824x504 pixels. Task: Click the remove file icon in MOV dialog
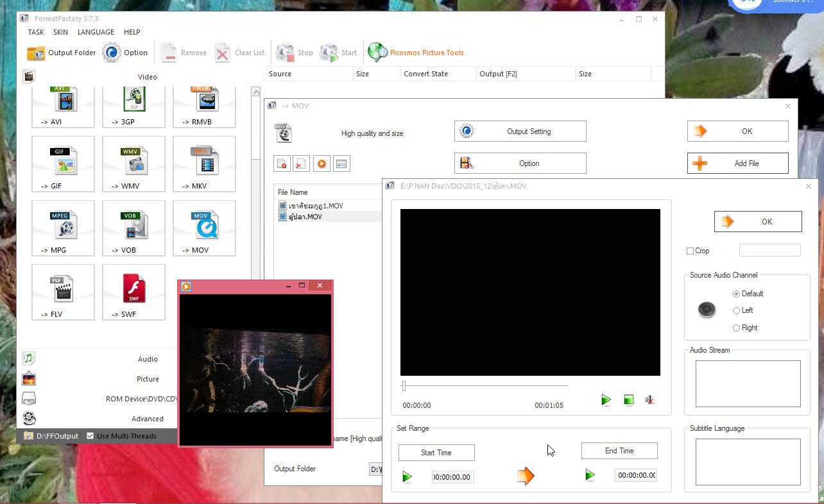282,164
